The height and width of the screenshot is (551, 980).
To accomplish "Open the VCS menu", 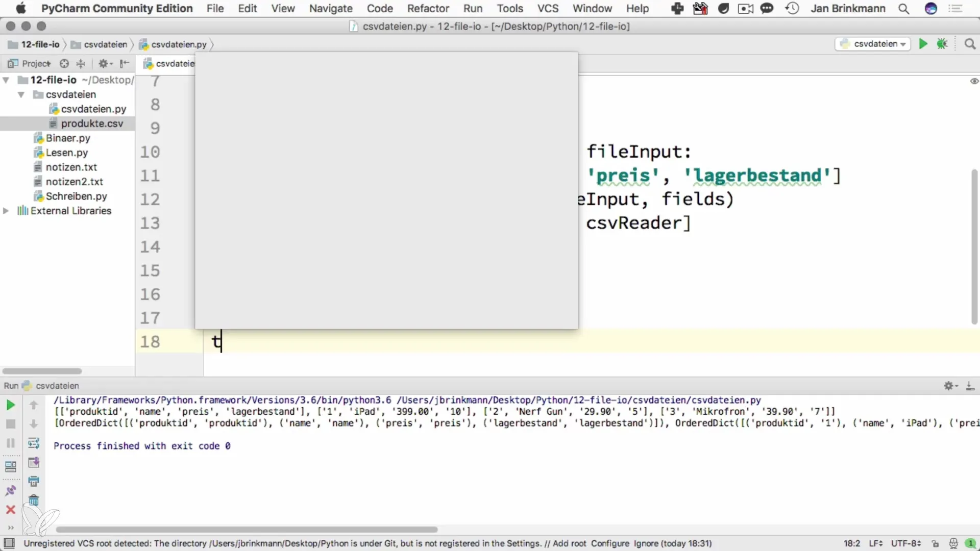I will [548, 9].
